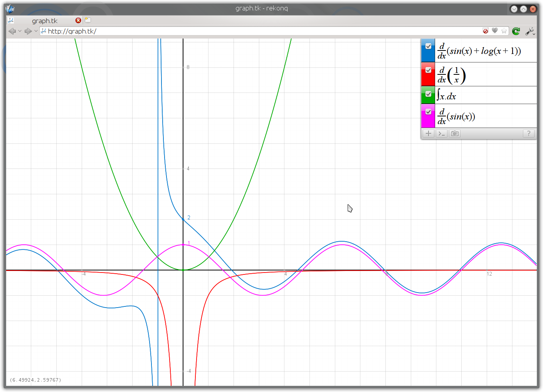Switch to the graph.tk tab

pyautogui.click(x=44, y=21)
